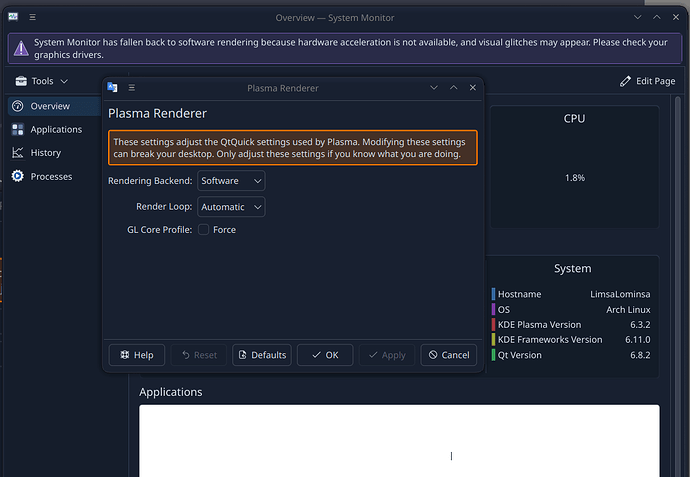This screenshot has width=690, height=477.
Task: Open the System Monitor hamburger menu
Action: tap(33, 17)
